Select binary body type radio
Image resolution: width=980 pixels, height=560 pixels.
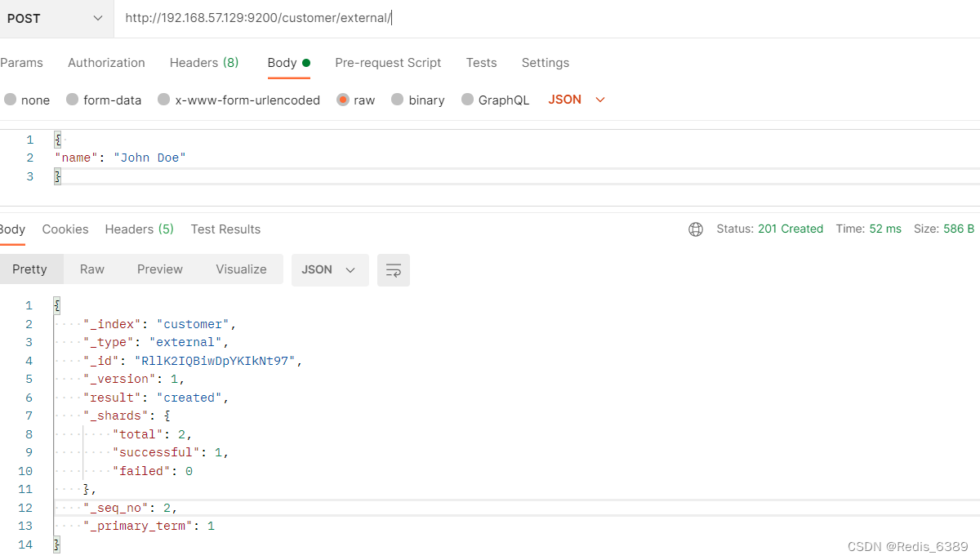(x=398, y=100)
